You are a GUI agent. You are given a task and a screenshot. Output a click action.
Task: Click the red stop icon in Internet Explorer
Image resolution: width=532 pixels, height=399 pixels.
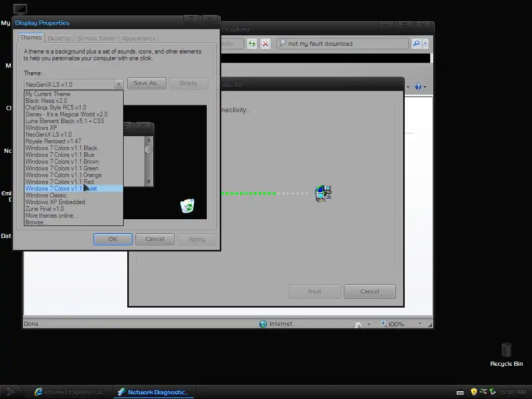[265, 44]
